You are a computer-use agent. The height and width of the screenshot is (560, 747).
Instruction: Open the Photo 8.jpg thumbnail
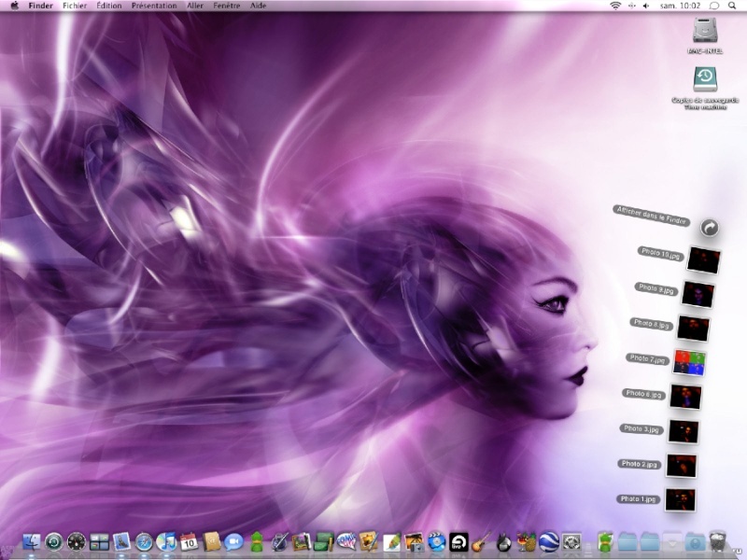point(693,329)
